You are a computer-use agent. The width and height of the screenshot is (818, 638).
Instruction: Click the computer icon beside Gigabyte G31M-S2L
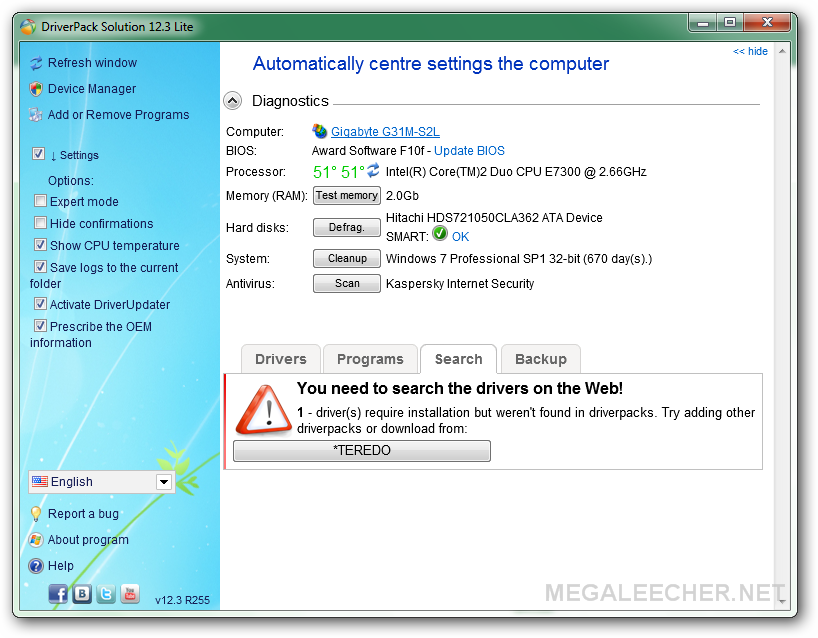[319, 131]
